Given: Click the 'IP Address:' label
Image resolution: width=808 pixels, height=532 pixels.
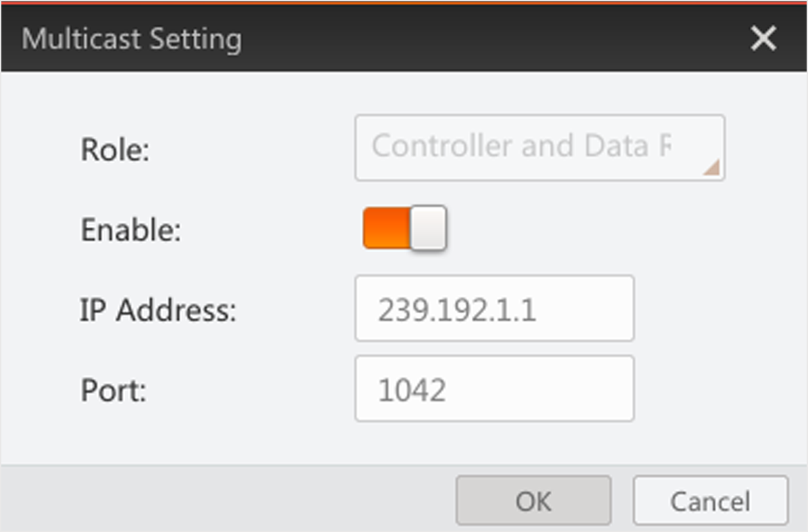Looking at the screenshot, I should point(158,311).
